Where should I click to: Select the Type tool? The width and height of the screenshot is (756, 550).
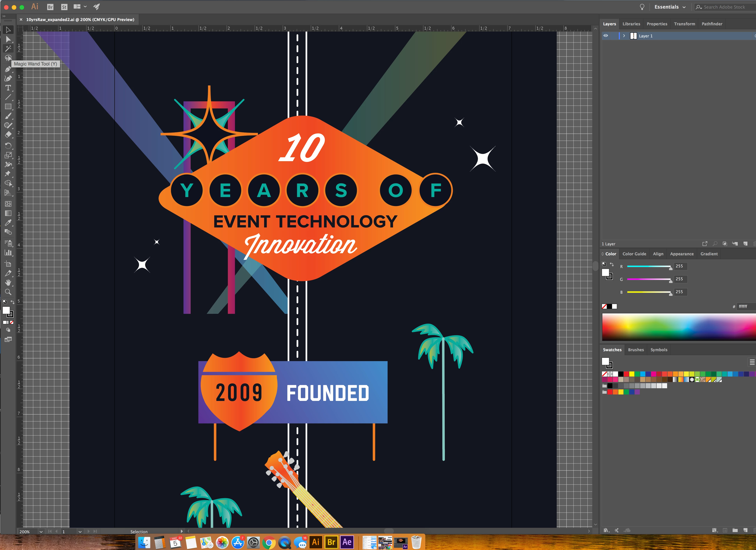click(x=8, y=88)
